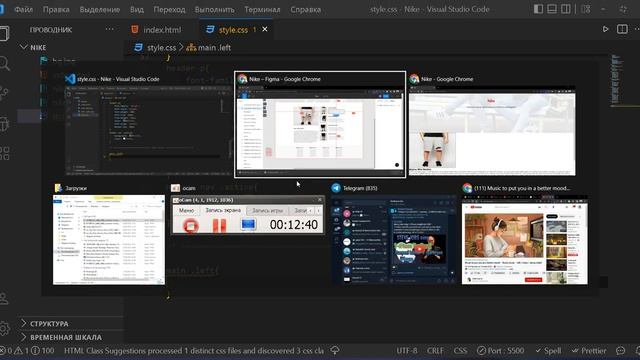Click the Run play icon in editor toolbar
640x360 pixels.
tap(605, 29)
